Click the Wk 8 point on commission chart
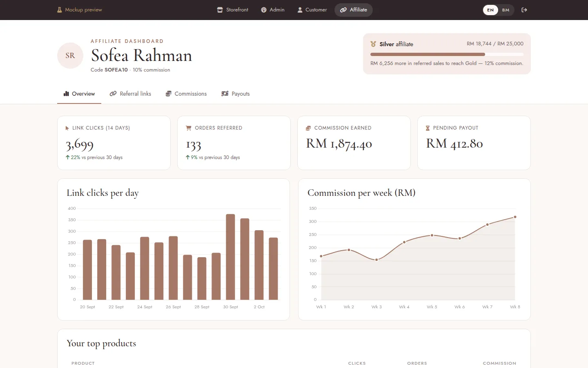 click(515, 217)
